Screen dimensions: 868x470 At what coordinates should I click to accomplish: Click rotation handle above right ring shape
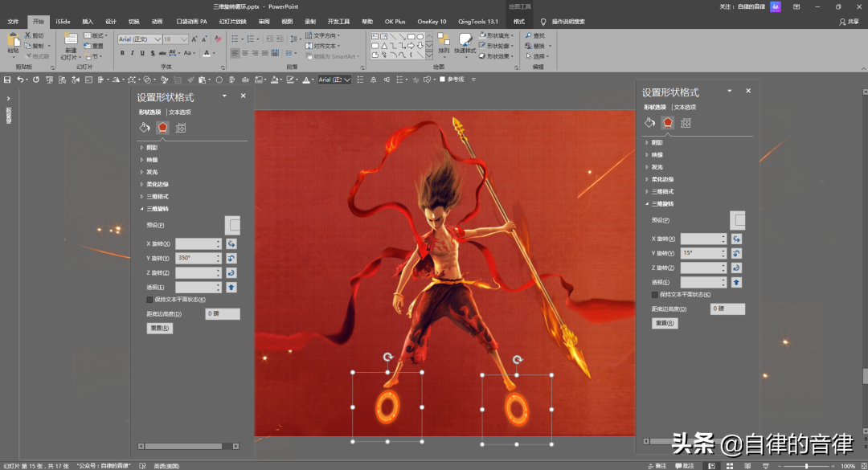517,360
